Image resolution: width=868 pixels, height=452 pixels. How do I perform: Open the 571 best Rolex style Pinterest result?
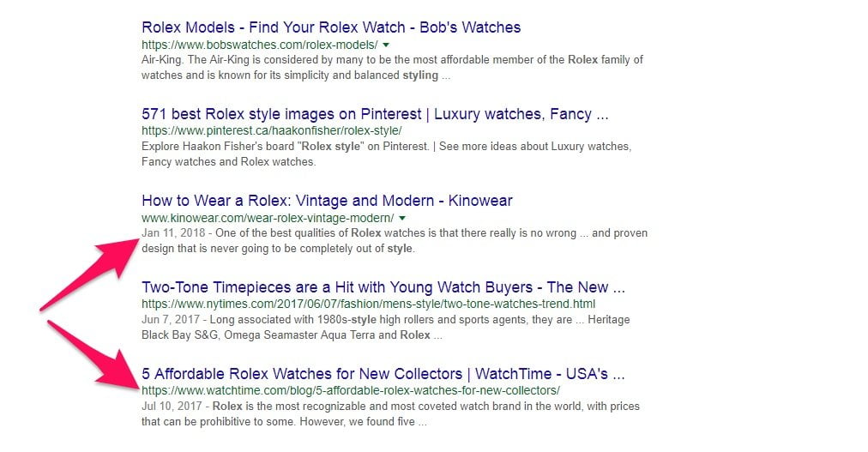[375, 114]
